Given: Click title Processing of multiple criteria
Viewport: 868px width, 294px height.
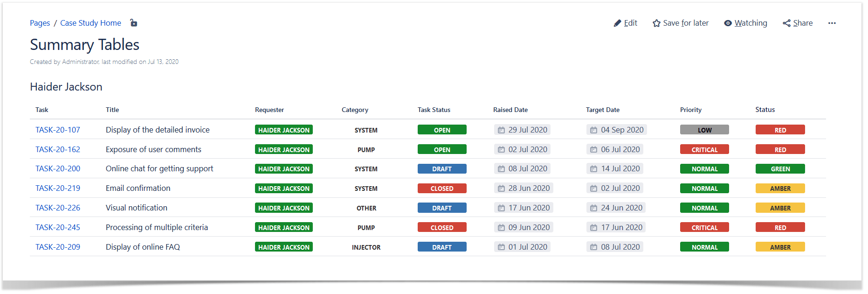Looking at the screenshot, I should [157, 227].
